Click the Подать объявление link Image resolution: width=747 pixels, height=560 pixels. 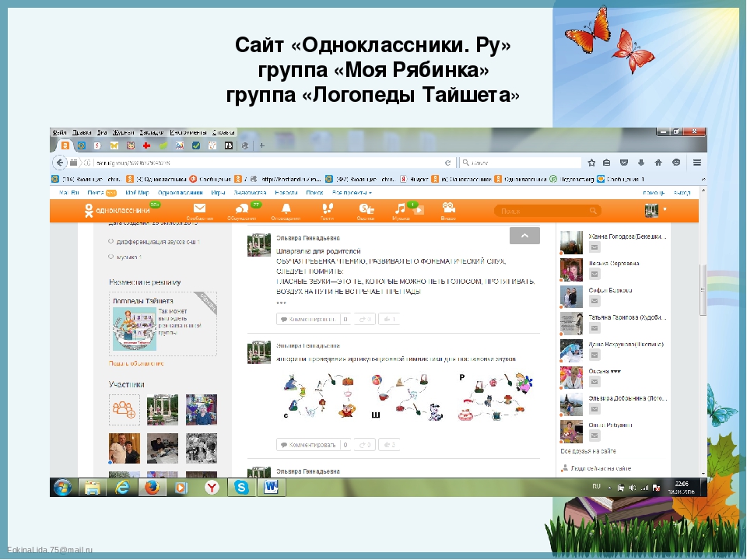pyautogui.click(x=136, y=363)
